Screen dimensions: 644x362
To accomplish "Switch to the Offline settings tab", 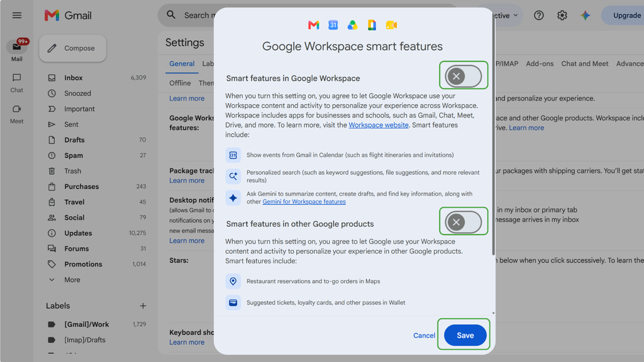I will tap(180, 83).
